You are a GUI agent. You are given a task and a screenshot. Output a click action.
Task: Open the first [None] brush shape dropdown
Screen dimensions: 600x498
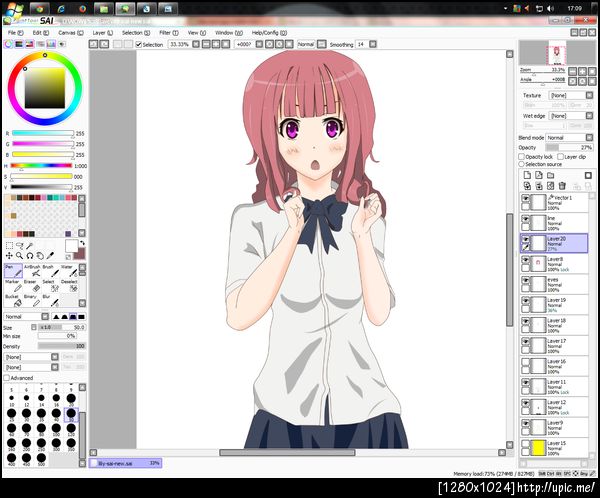(x=31, y=357)
